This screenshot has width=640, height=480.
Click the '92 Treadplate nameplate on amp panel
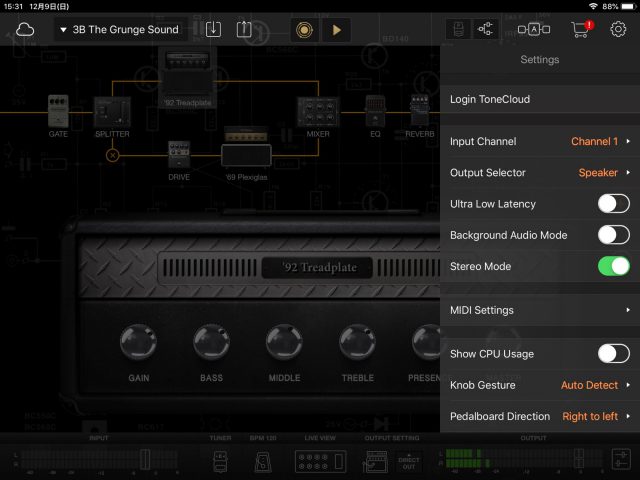tap(317, 268)
